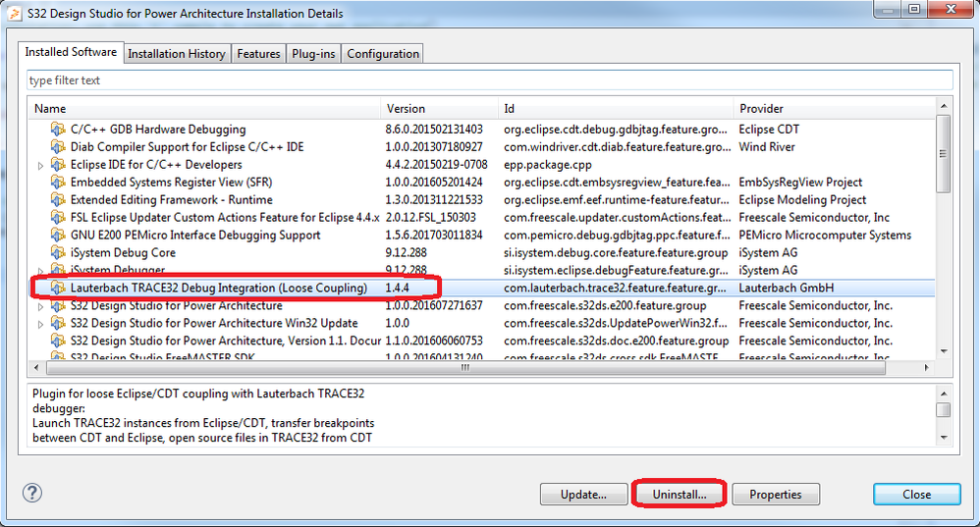
Task: Switch to the Installed Software tab
Action: click(x=71, y=52)
